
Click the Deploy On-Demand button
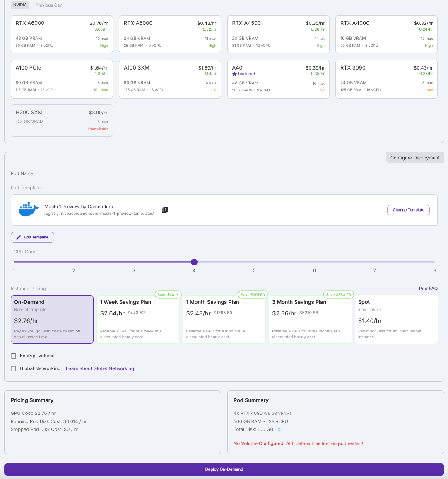point(224,469)
